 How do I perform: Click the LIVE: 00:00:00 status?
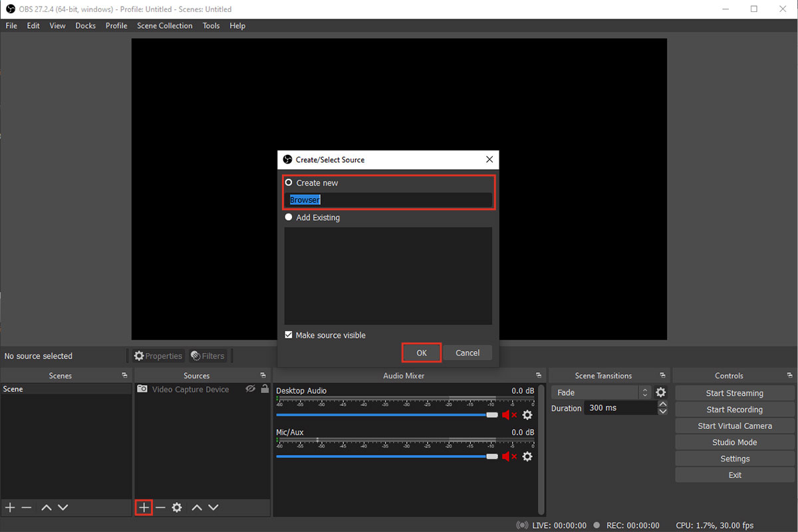click(x=559, y=525)
